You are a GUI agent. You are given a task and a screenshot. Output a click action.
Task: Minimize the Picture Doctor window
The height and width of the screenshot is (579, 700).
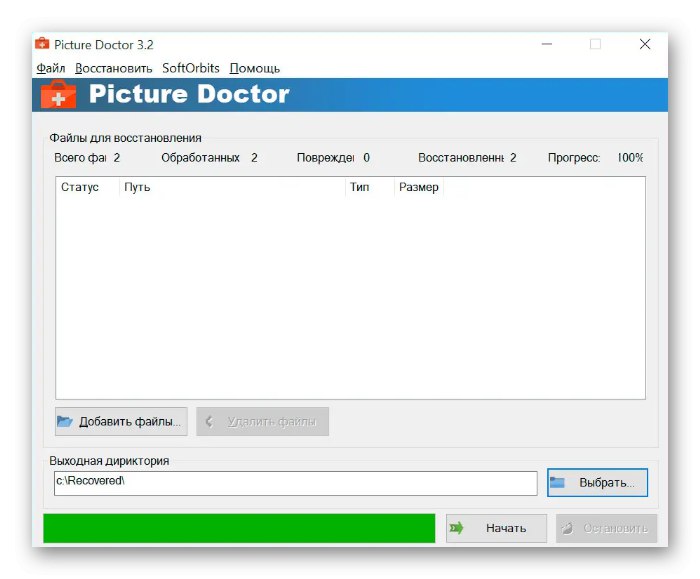pyautogui.click(x=547, y=44)
